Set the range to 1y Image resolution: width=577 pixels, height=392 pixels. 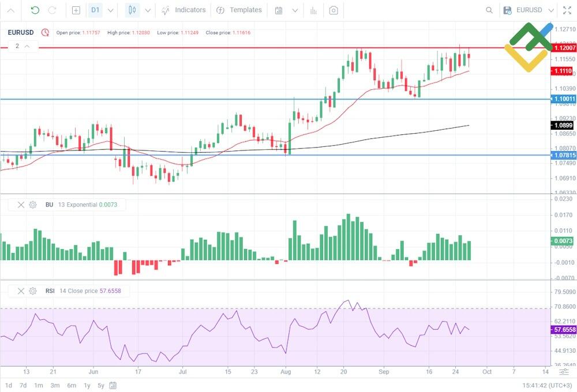(87, 385)
